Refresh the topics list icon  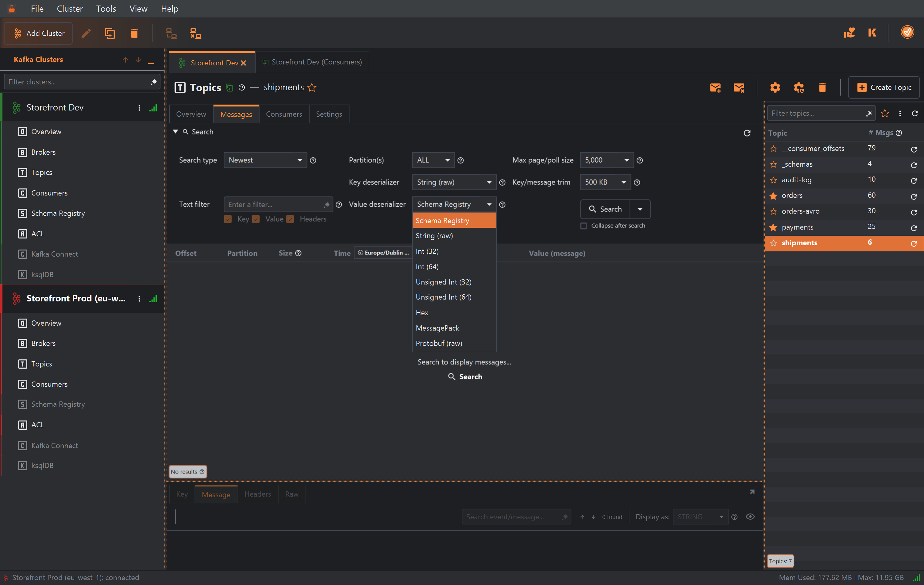point(915,113)
